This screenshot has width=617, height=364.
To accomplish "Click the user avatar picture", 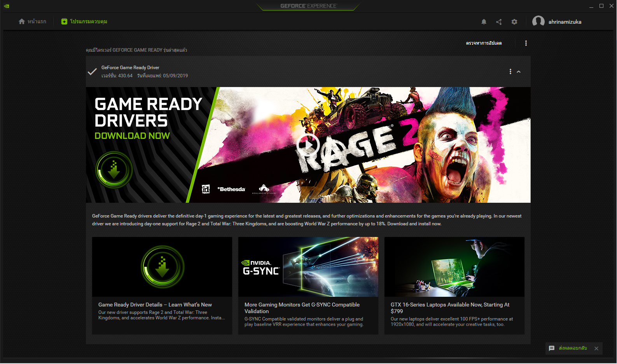I will tap(538, 22).
